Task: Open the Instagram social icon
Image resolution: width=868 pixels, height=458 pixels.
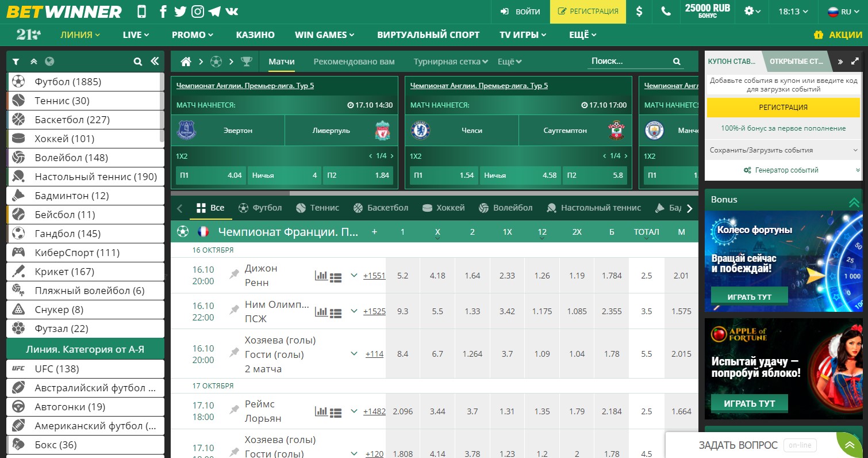Action: tap(198, 12)
